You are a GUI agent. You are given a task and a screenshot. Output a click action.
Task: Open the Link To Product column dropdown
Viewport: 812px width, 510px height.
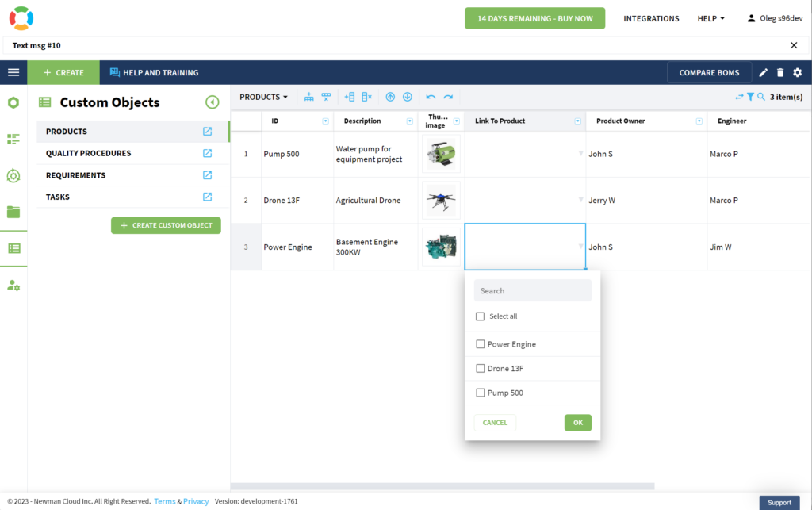(x=577, y=121)
